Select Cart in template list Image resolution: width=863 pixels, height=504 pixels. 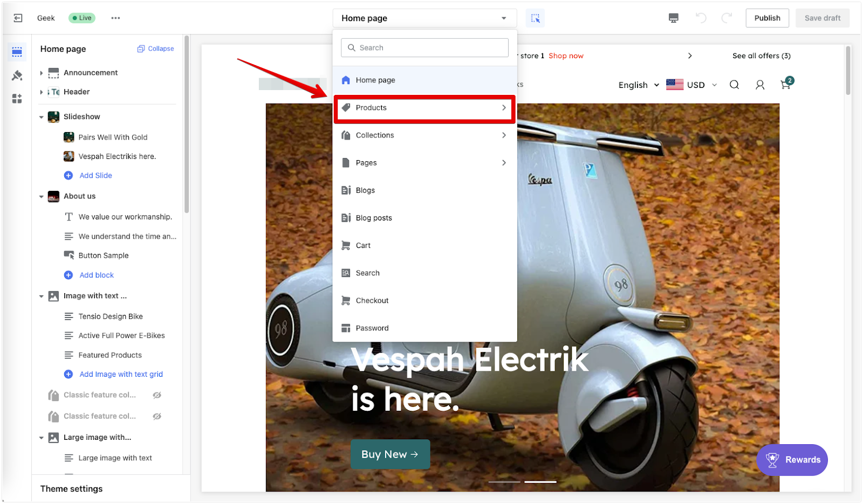pos(424,245)
